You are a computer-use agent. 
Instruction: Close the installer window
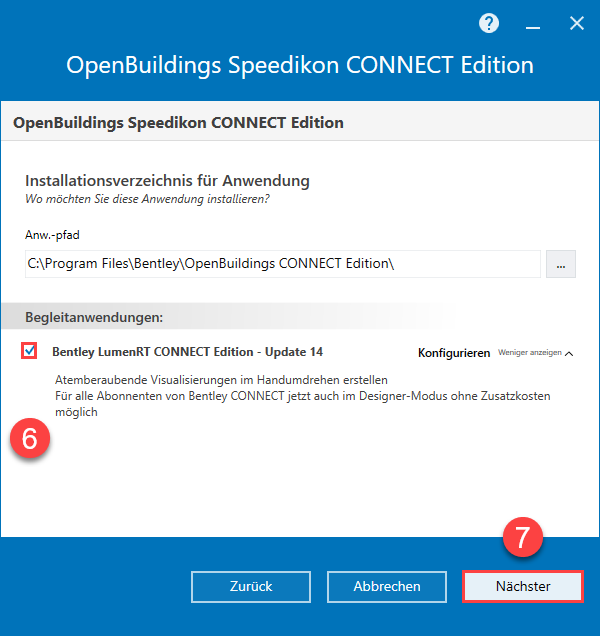577,23
